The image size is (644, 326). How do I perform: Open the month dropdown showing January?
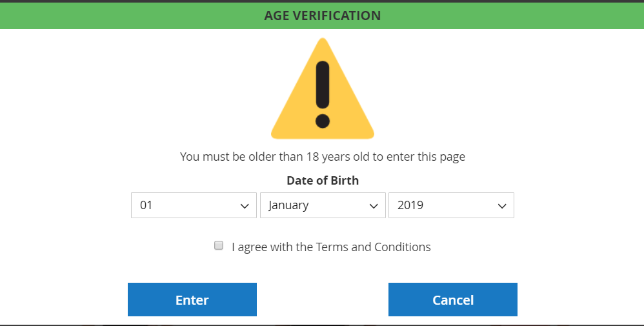(x=323, y=205)
